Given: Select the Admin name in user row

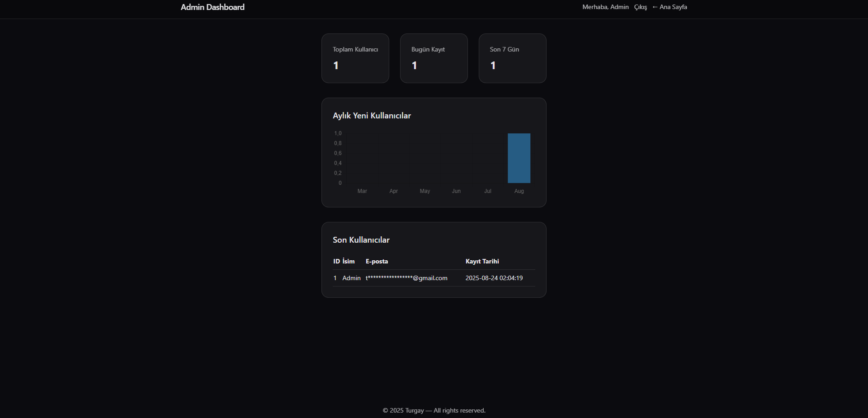Looking at the screenshot, I should point(351,278).
